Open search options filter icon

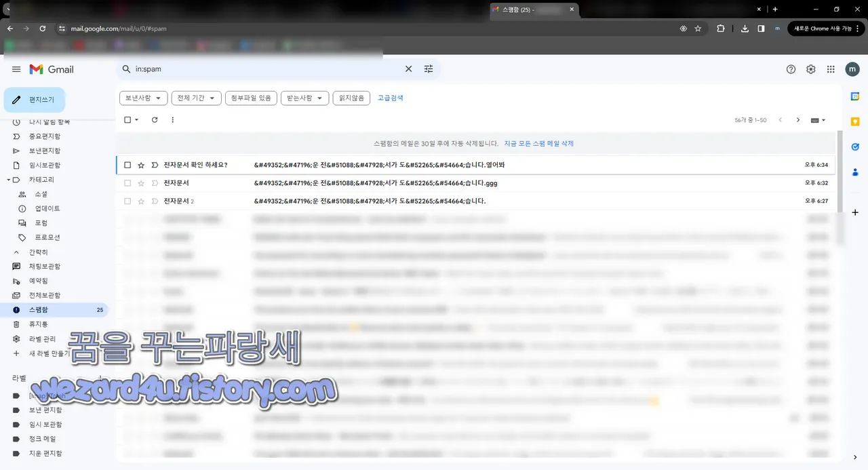pos(429,69)
